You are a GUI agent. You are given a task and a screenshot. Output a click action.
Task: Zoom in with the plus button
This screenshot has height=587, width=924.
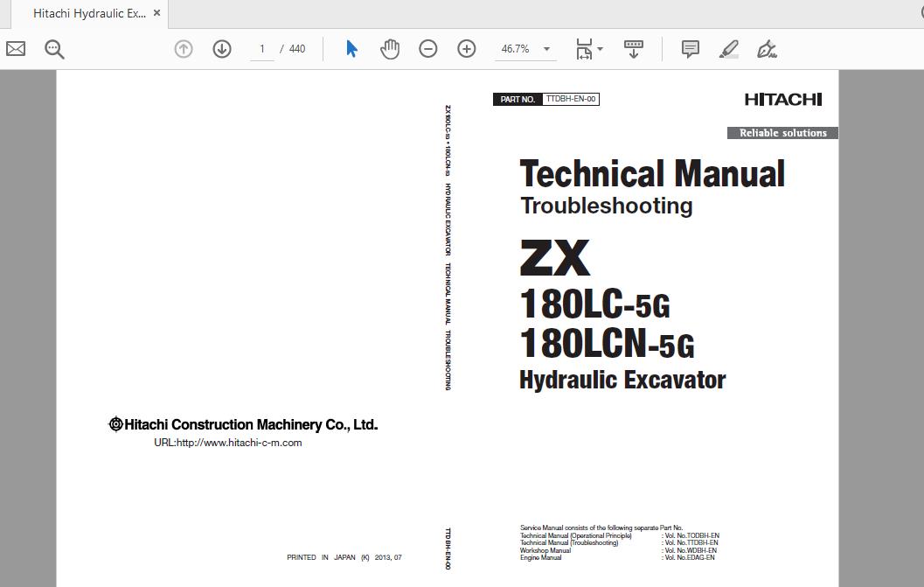pos(466,49)
